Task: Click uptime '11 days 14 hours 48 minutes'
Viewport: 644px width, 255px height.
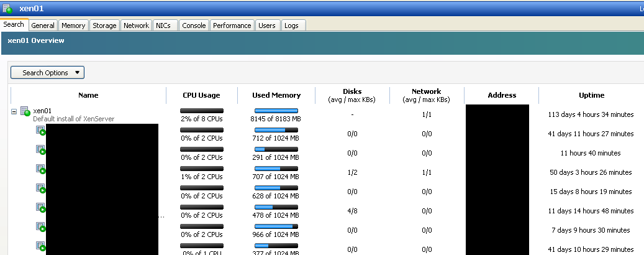Action: click(591, 211)
